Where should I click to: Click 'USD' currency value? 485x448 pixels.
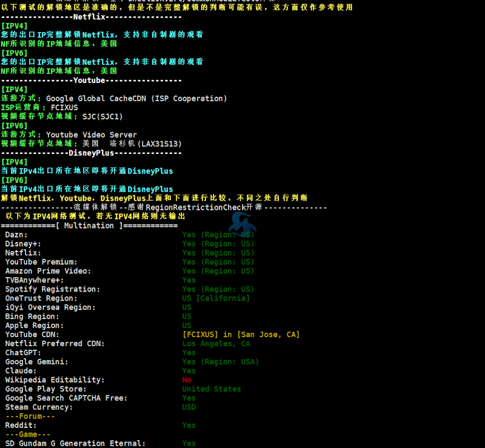[x=189, y=407]
